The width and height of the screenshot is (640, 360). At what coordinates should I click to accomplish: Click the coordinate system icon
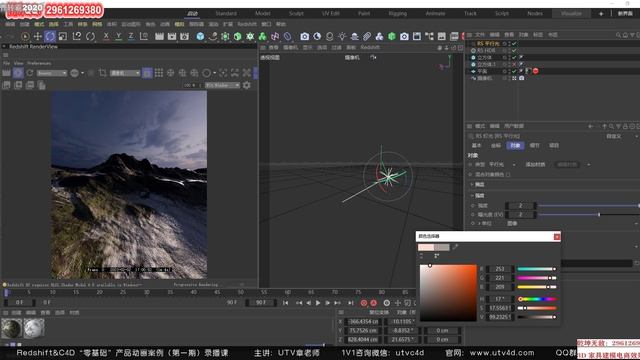(x=144, y=36)
